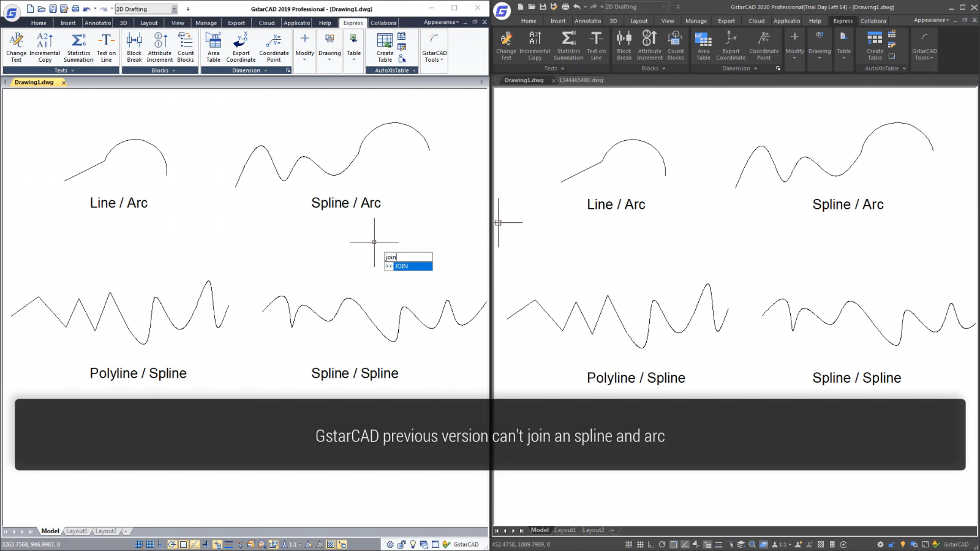Select 1344465490.dwg document tab in GstarCAD 2020
The width and height of the screenshot is (980, 551).
click(x=581, y=80)
